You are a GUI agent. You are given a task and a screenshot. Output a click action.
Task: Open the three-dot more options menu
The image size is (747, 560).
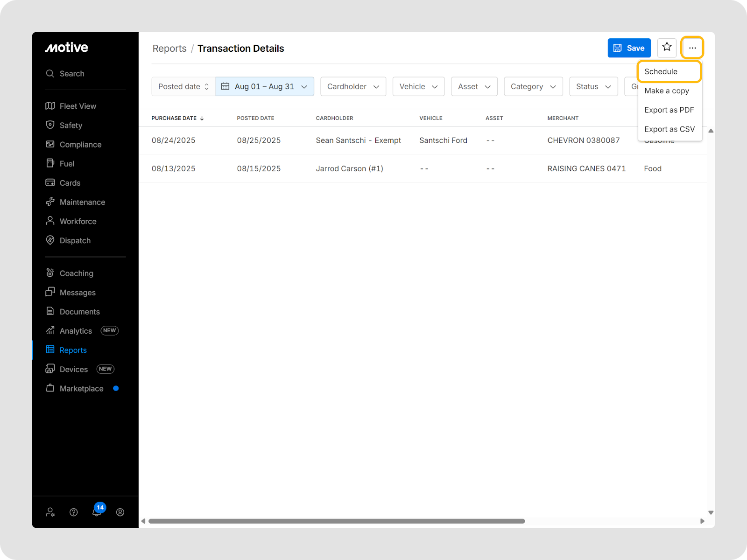pos(692,48)
